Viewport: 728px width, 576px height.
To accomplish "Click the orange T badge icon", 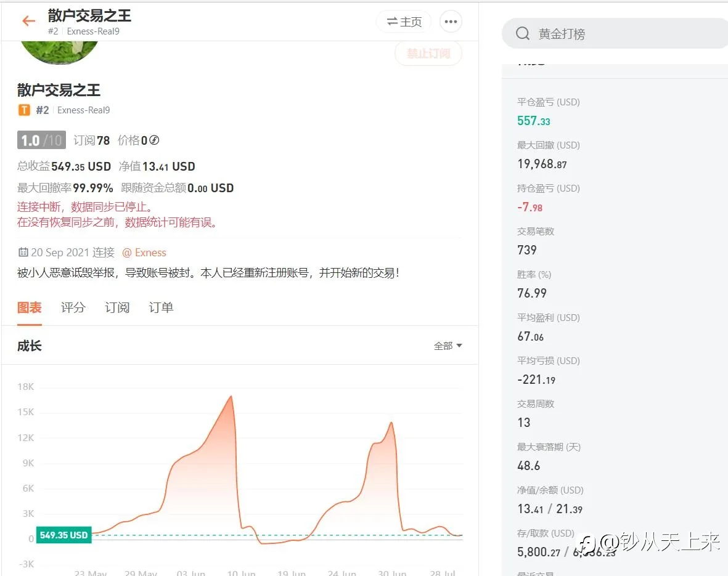I will coord(24,110).
